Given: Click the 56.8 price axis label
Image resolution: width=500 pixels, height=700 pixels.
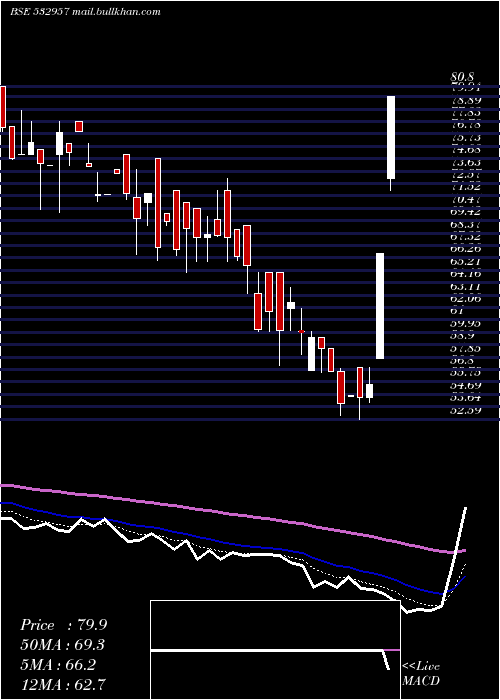Looking at the screenshot, I should point(463,360).
